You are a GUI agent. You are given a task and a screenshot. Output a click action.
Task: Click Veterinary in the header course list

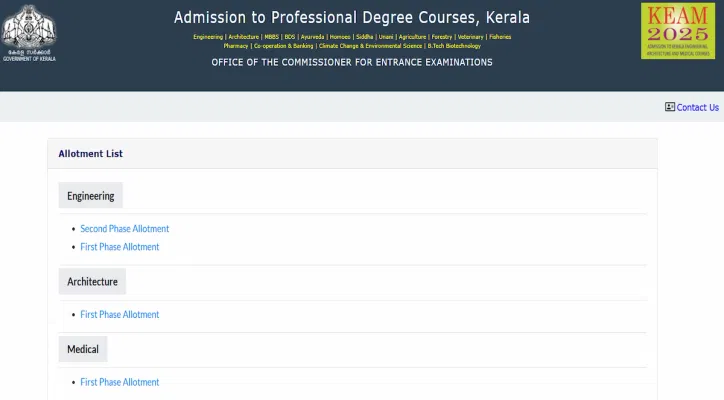(x=470, y=37)
